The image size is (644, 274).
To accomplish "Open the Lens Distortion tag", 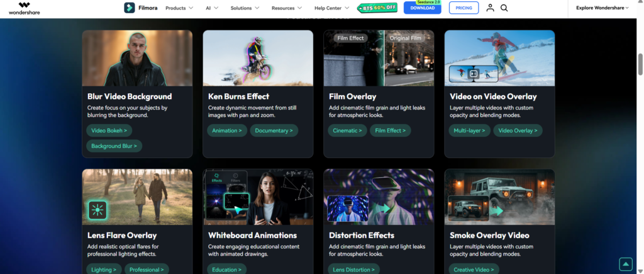I will [353, 270].
